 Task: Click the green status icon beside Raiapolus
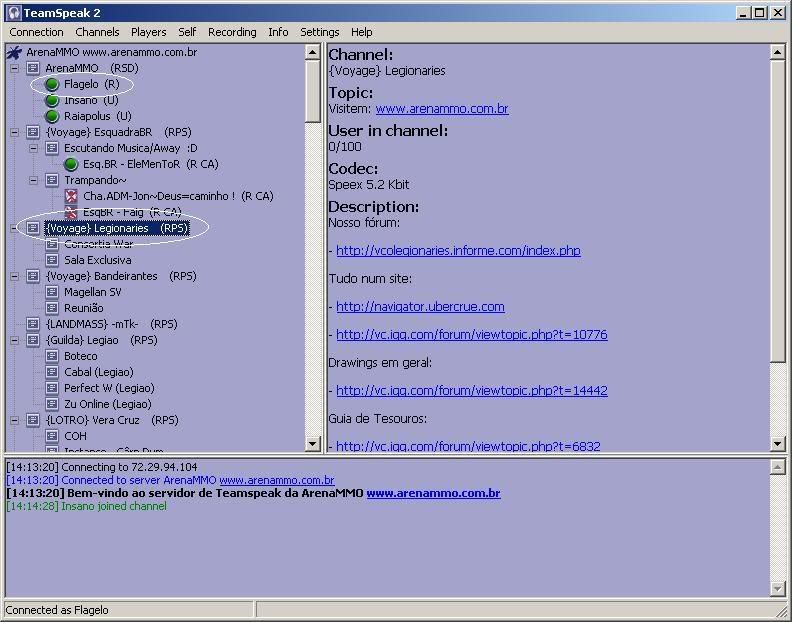click(x=52, y=116)
